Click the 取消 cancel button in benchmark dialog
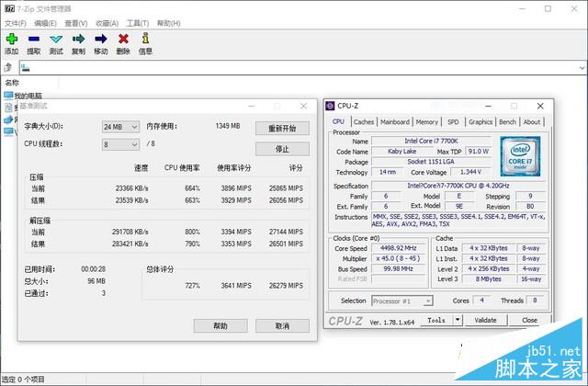 tap(282, 326)
